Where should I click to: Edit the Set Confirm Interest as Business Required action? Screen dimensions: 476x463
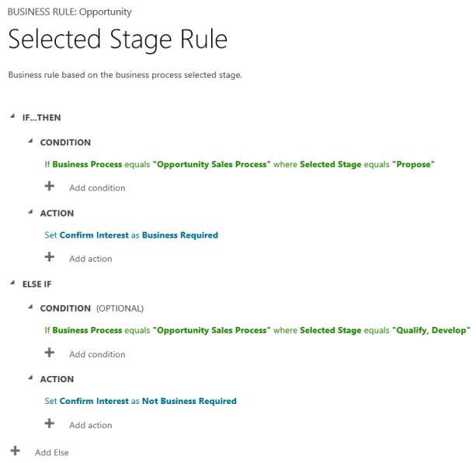pyautogui.click(x=131, y=235)
